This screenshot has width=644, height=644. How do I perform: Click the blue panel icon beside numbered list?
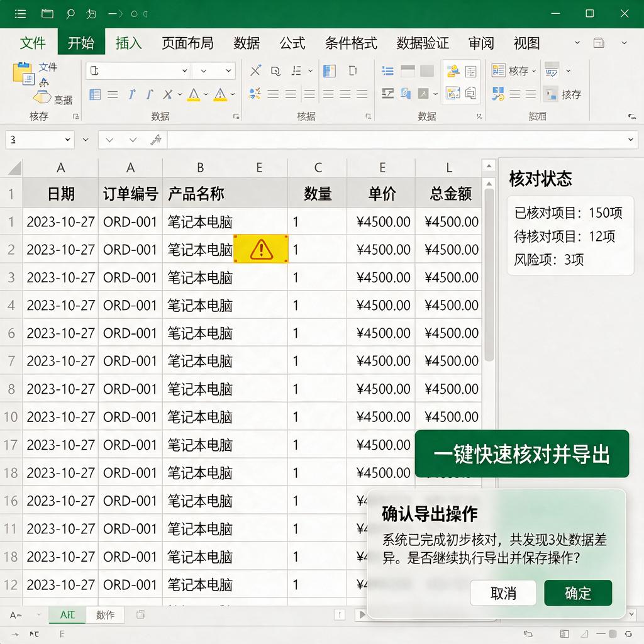pyautogui.click(x=329, y=70)
